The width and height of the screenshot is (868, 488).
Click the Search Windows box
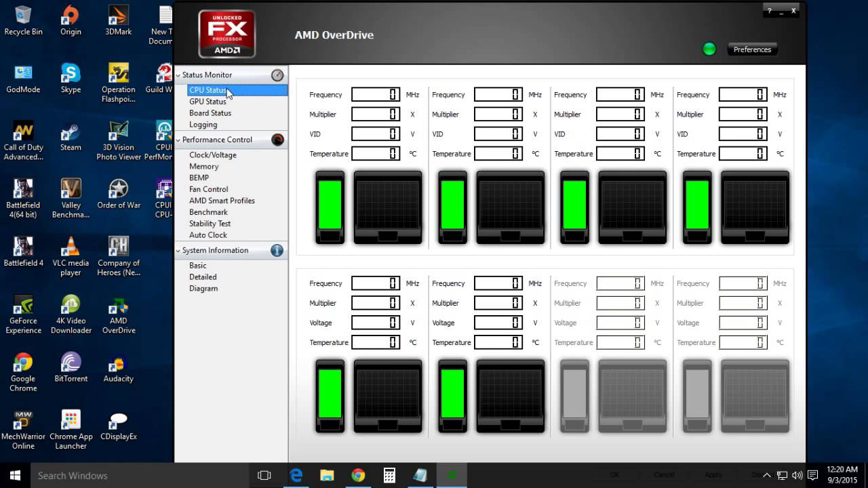pos(140,475)
